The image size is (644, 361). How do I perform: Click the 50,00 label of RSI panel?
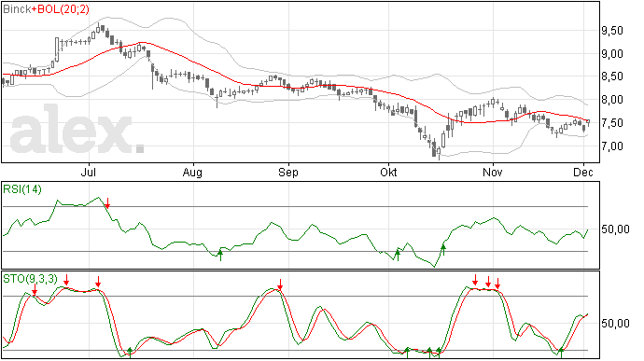(615, 229)
